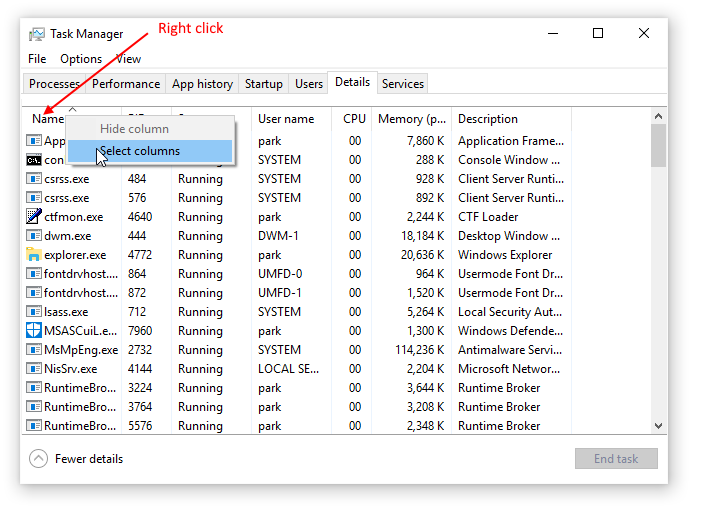Sort by the Memory column header
The height and width of the screenshot is (507, 705).
(x=411, y=119)
